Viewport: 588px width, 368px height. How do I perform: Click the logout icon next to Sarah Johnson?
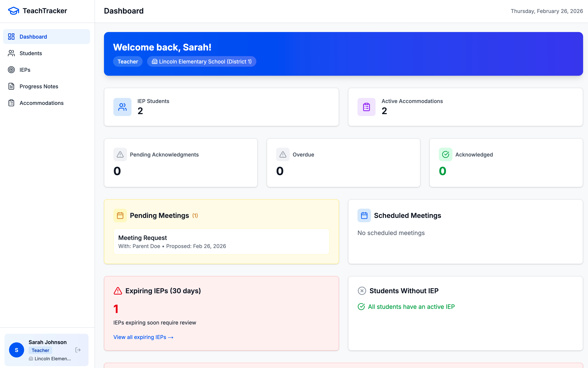pos(78,350)
